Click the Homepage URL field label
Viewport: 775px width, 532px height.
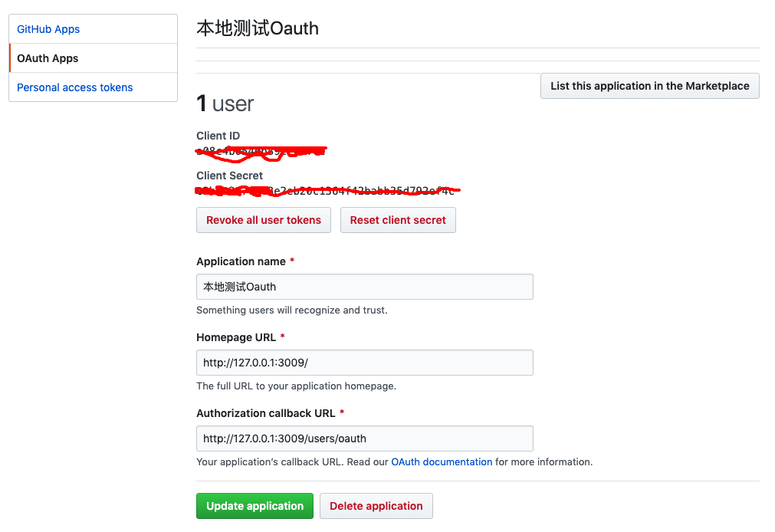[x=236, y=337]
